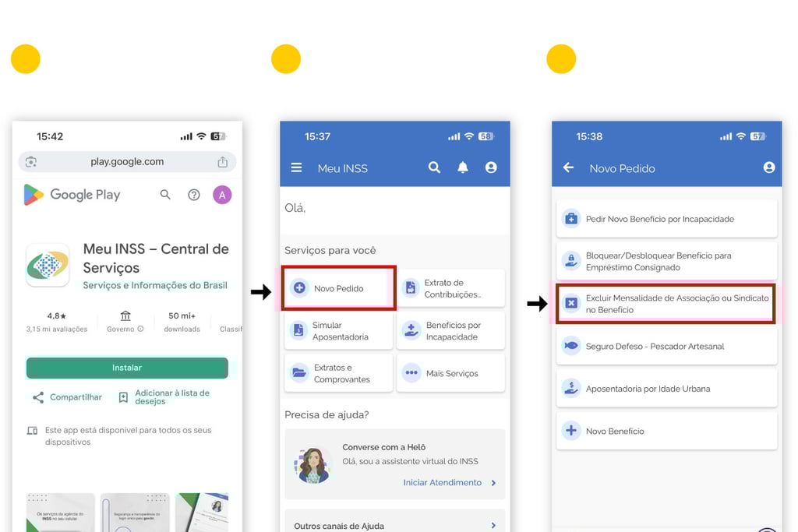Select Bloquear/Desbloquear Benefício para Empréstimo Consignado
Image resolution: width=798 pixels, height=532 pixels.
[x=667, y=262]
